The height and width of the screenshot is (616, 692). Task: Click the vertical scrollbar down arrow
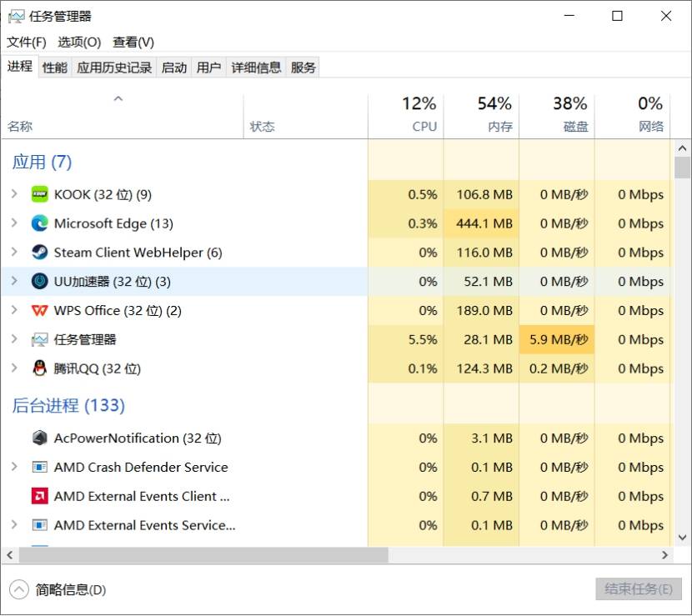683,538
